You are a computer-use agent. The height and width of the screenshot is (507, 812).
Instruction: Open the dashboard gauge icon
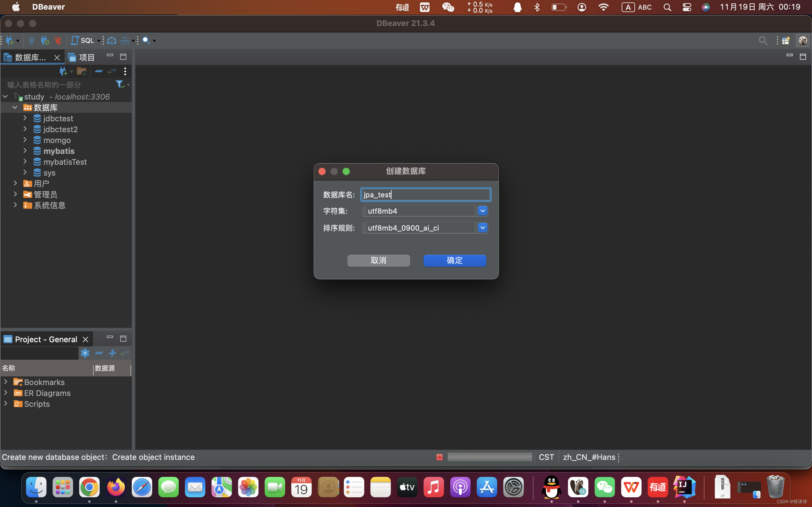click(x=112, y=40)
